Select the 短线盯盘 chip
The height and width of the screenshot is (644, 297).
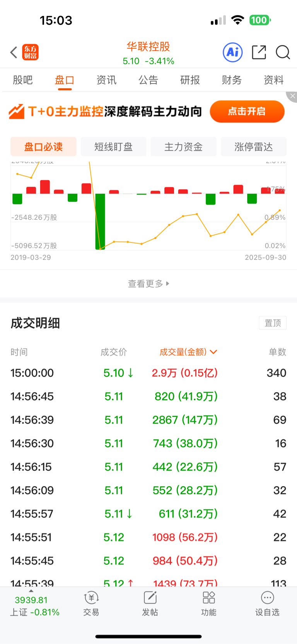click(113, 147)
